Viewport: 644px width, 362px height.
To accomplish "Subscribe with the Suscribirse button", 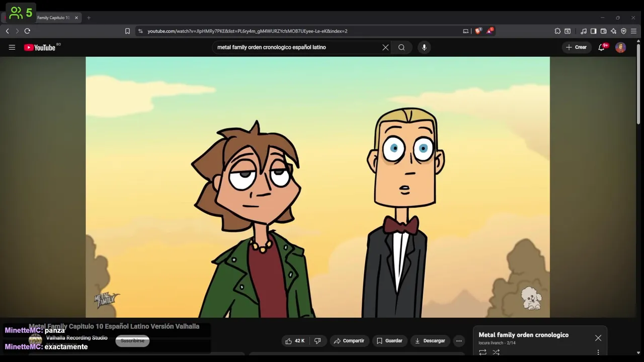I will click(x=132, y=341).
